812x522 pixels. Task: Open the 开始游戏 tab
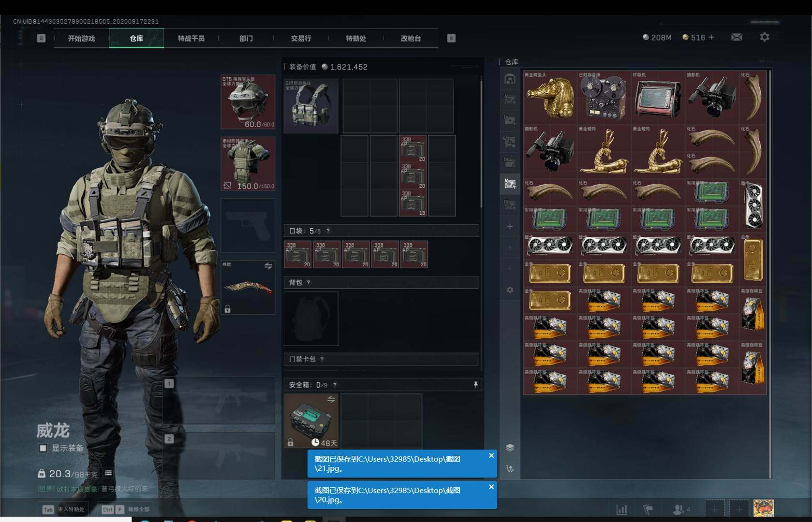coord(81,38)
